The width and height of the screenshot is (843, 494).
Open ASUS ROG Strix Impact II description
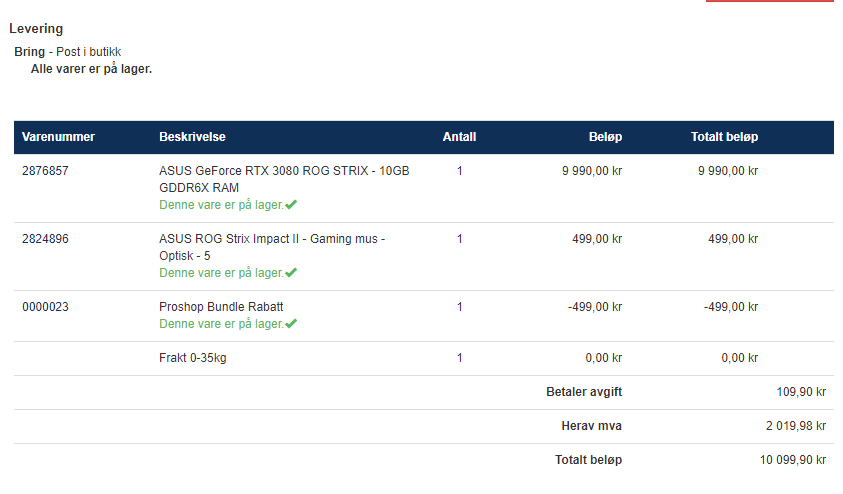pyautogui.click(x=272, y=247)
